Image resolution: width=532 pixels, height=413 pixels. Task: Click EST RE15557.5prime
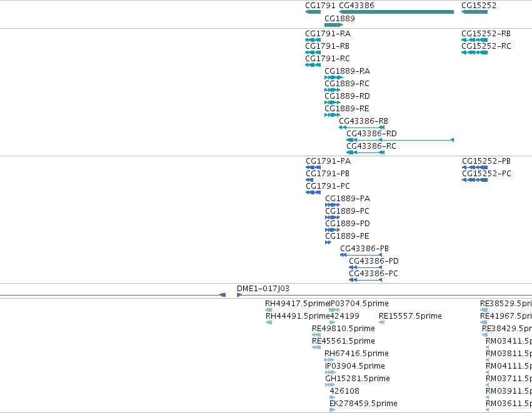pos(410,316)
